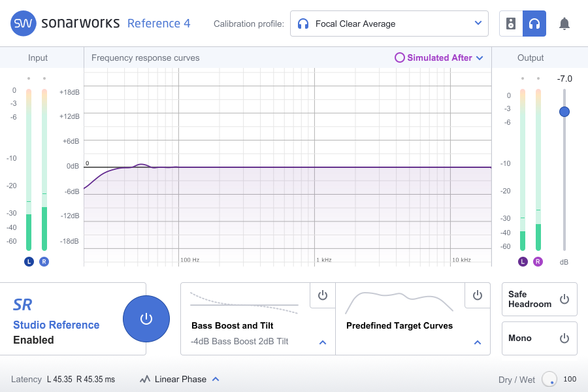Viewport: 588px width, 392px height.
Task: Enable Bass Boost and Tilt power toggle
Action: pyautogui.click(x=322, y=295)
